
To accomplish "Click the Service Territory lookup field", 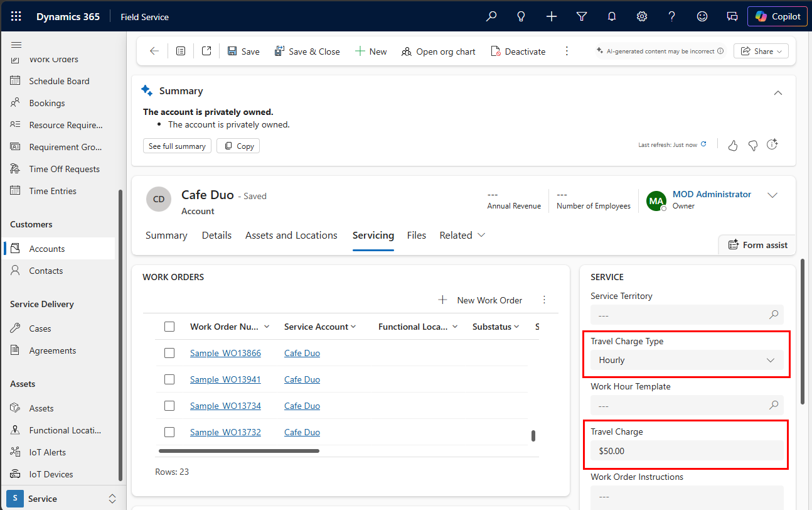I will click(687, 315).
